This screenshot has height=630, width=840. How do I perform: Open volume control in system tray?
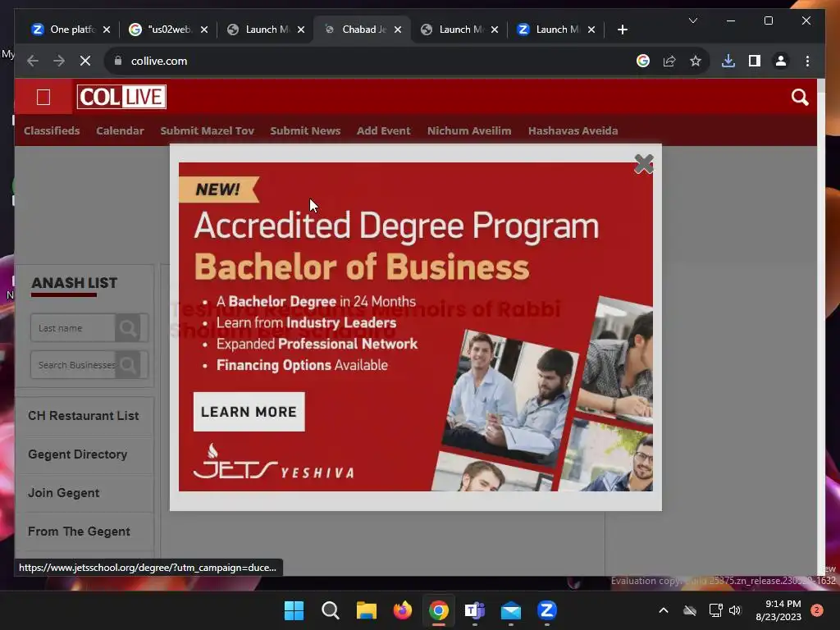pyautogui.click(x=734, y=610)
